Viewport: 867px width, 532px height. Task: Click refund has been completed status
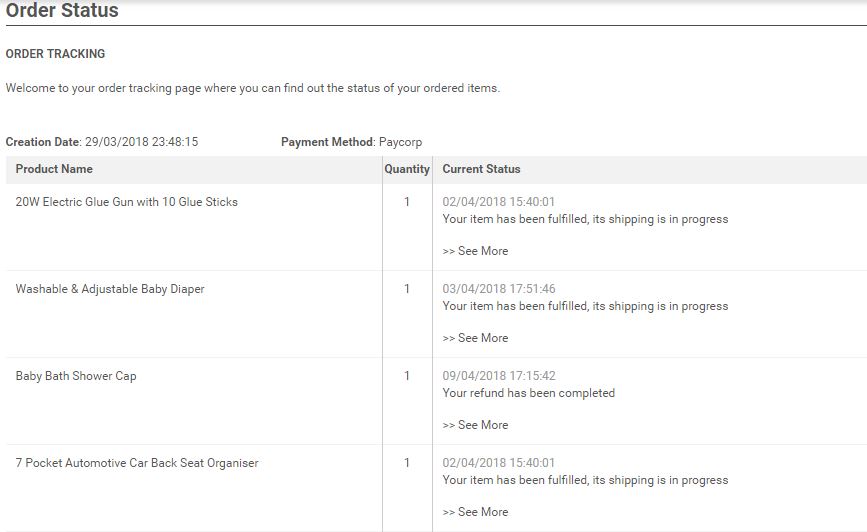(x=529, y=393)
